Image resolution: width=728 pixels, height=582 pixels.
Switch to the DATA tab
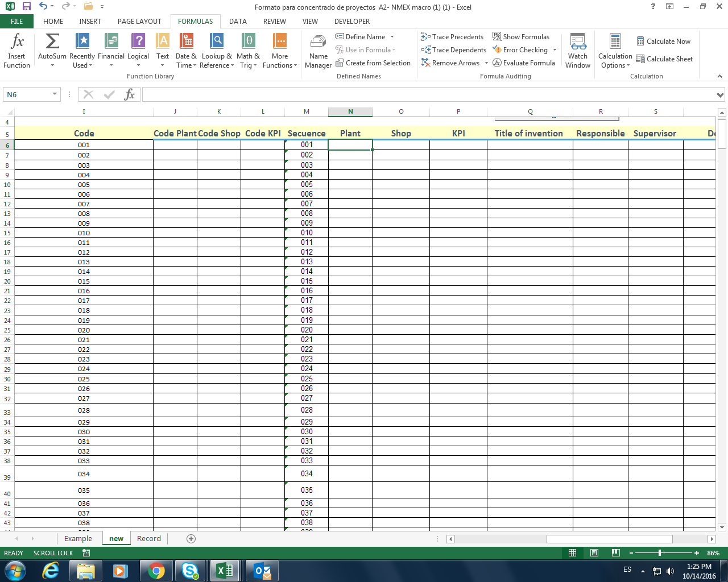pyautogui.click(x=238, y=22)
